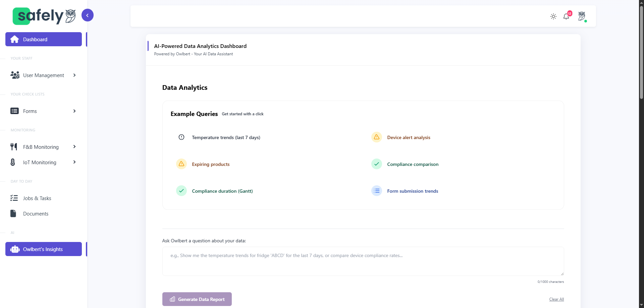Select the Compliance duration (Gantt) query

click(222, 191)
